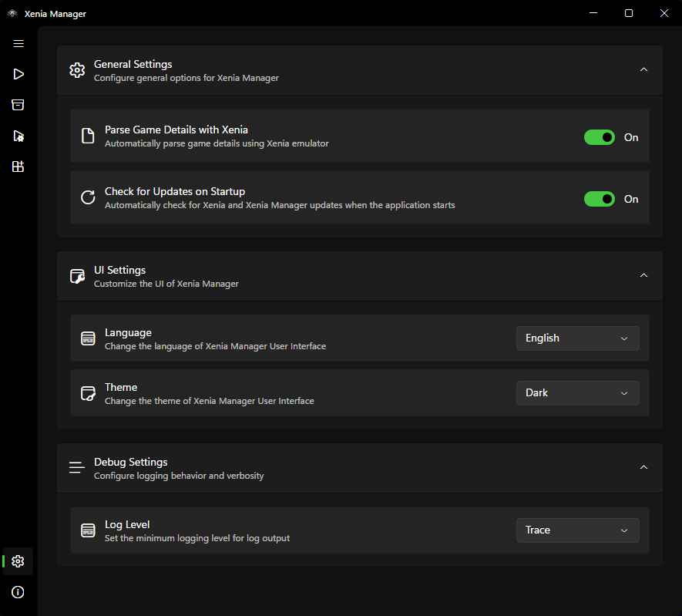Click the Xenia Manager app logo
The width and height of the screenshot is (682, 616).
tap(12, 13)
